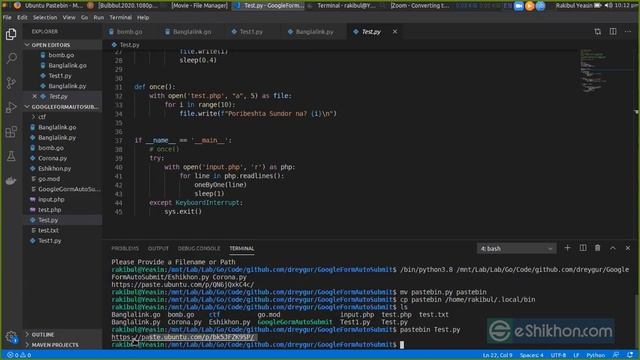Screen dimensions: 640x360
Task: Open the Manage gear settings
Action: [11, 337]
